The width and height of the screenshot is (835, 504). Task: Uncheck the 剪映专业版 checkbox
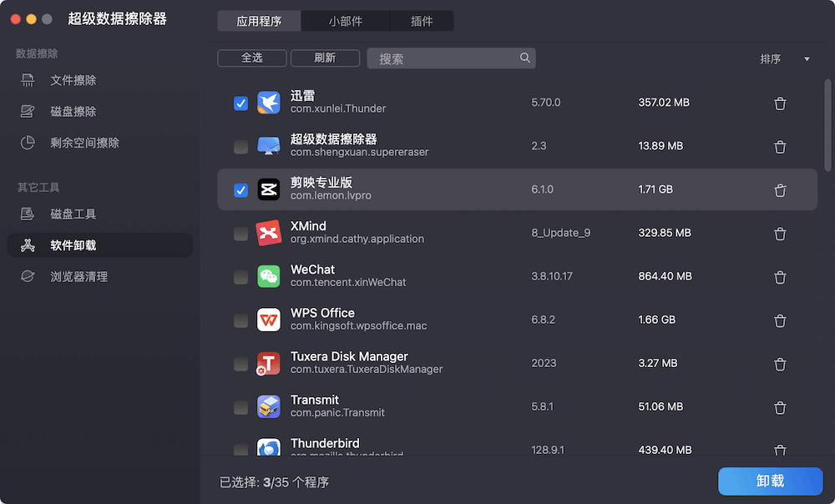point(240,190)
